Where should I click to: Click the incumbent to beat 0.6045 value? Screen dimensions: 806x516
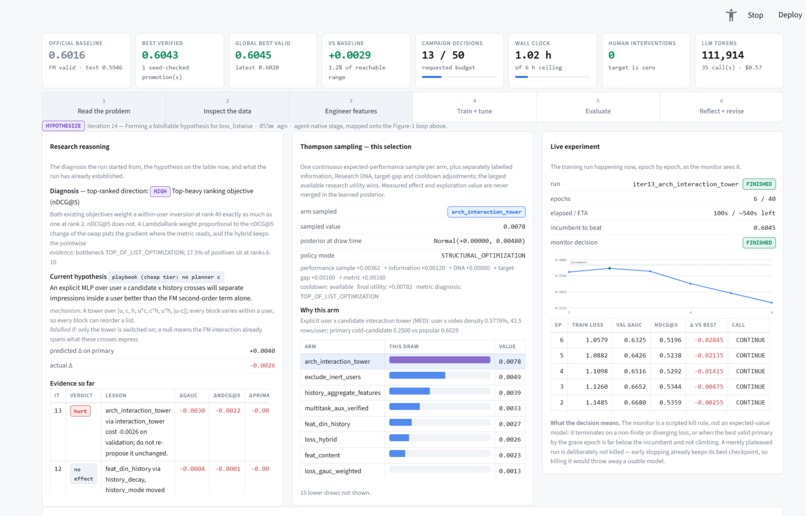coord(764,228)
